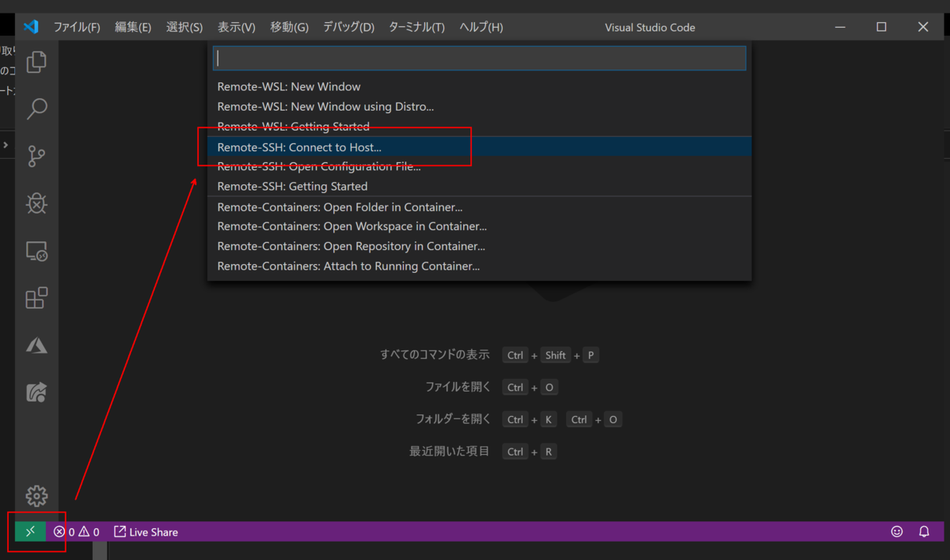Select Remote-SSH: Connect to Host...
Viewport: 950px width, 560px height.
coord(479,147)
